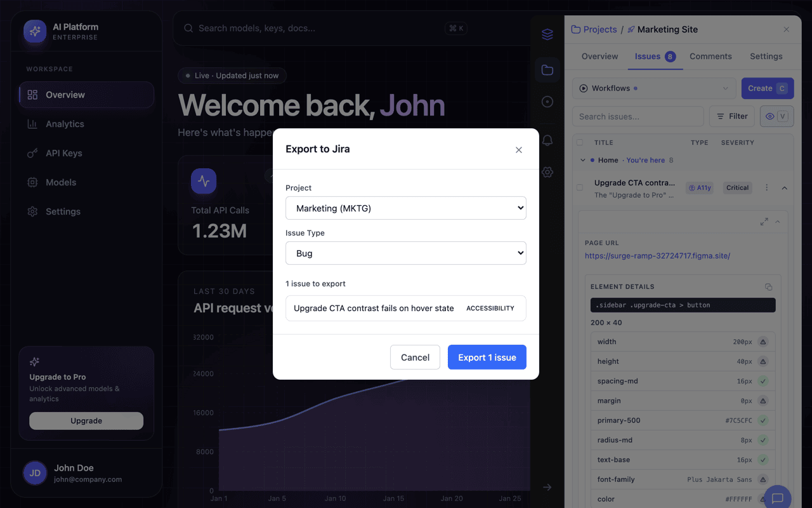
Task: Close the Export to Jira dialog
Action: pos(519,150)
